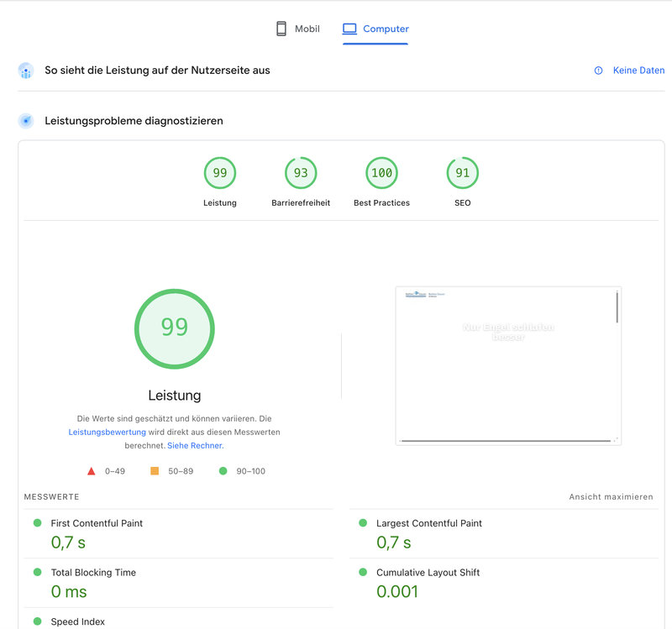
Task: Click the green circle 90–100 legend icon
Action: tap(223, 471)
